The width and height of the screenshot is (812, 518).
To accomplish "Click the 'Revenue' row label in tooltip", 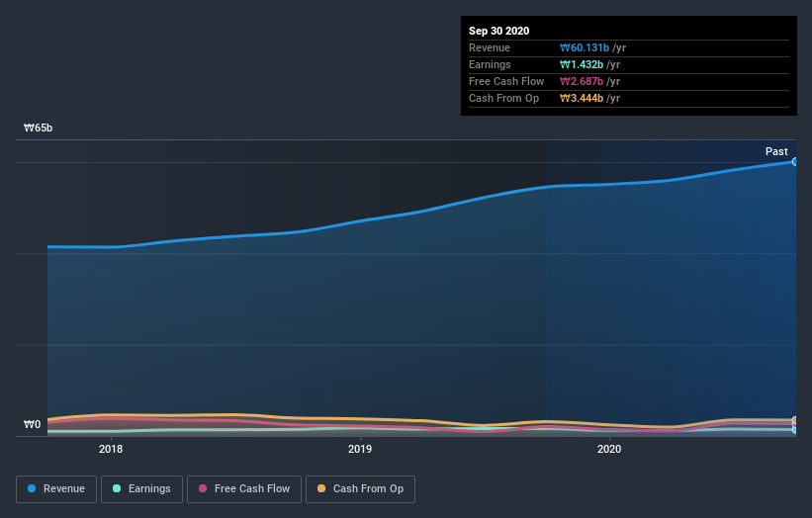I will coord(490,47).
